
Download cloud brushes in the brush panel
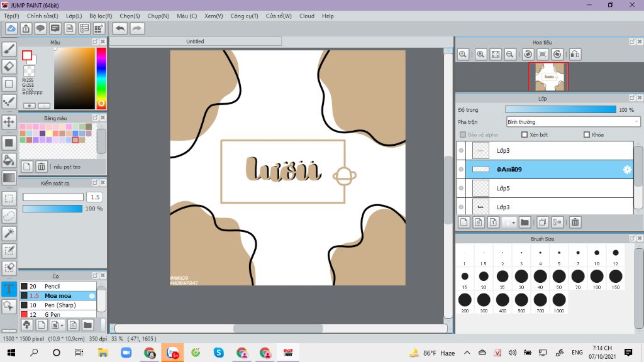click(26, 325)
